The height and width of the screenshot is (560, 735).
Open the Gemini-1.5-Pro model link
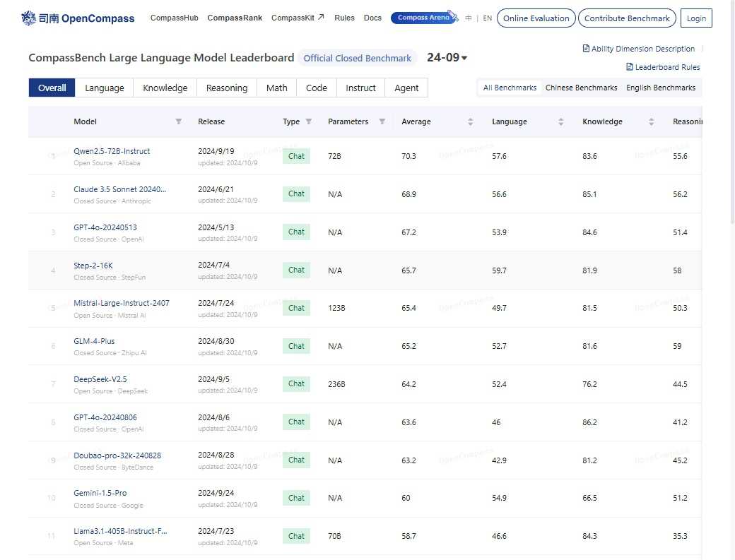pos(100,493)
